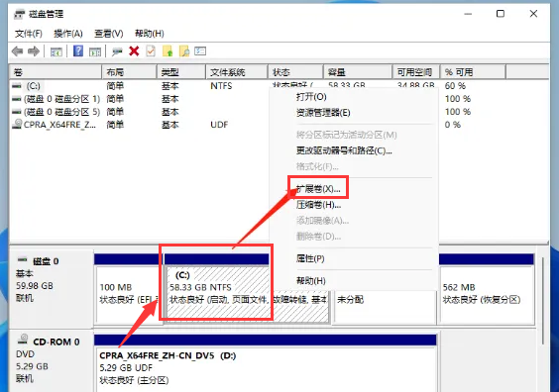Choose 打开(O) in the context menu
The height and width of the screenshot is (392, 559).
[x=311, y=97]
